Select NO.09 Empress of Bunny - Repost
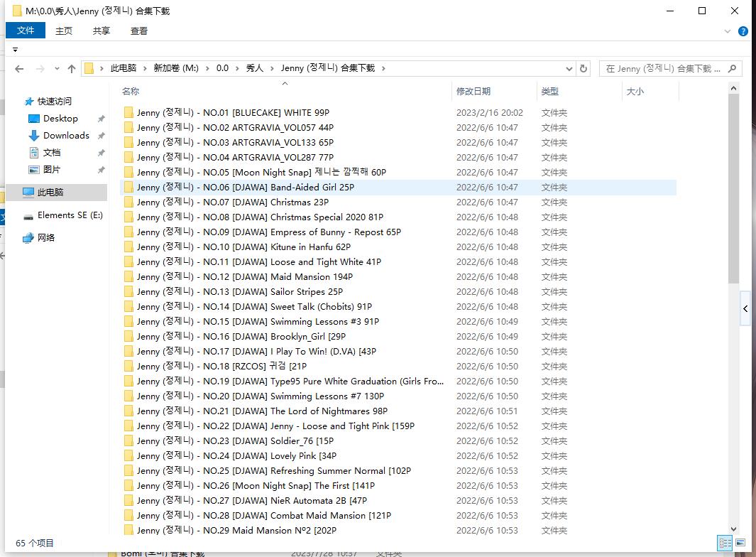756x557 pixels. (398, 232)
